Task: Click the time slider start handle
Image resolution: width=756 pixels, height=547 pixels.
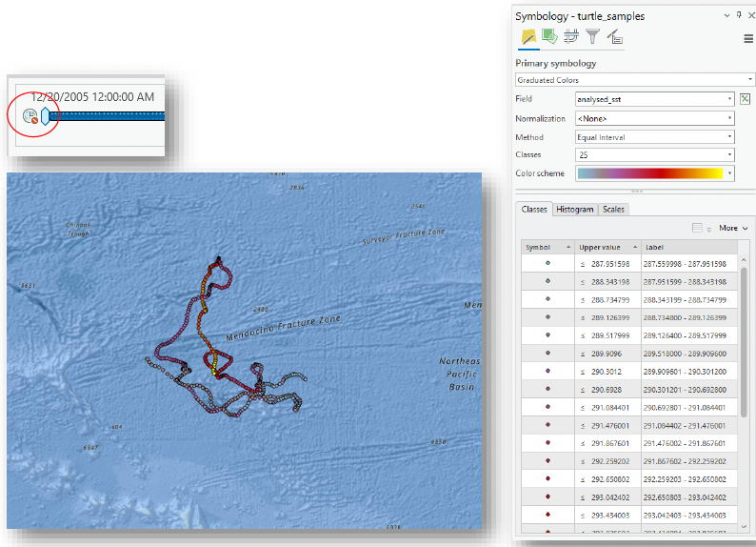Action: click(x=45, y=116)
